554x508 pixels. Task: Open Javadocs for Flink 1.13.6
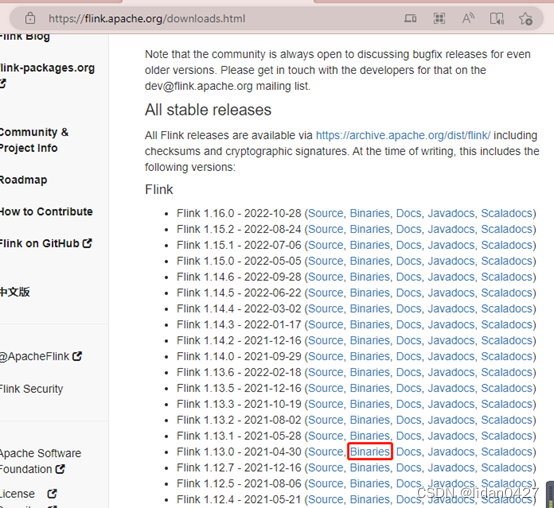[452, 372]
